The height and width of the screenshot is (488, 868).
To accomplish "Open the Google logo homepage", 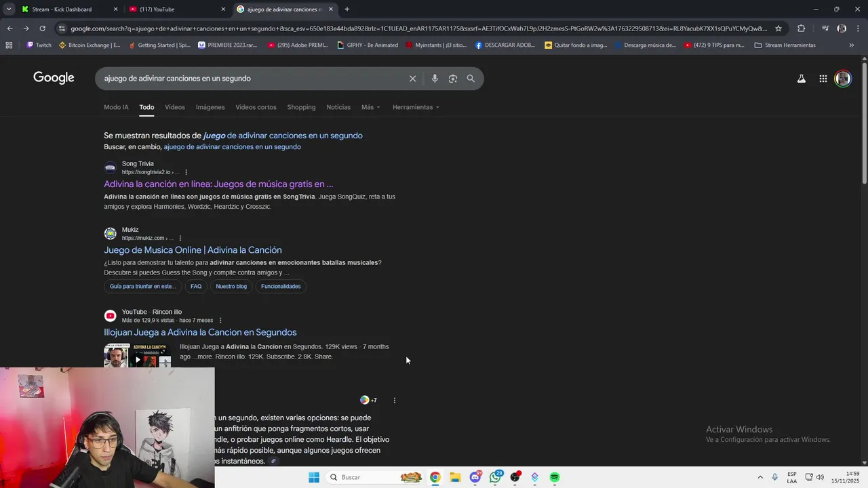I will pos(54,78).
